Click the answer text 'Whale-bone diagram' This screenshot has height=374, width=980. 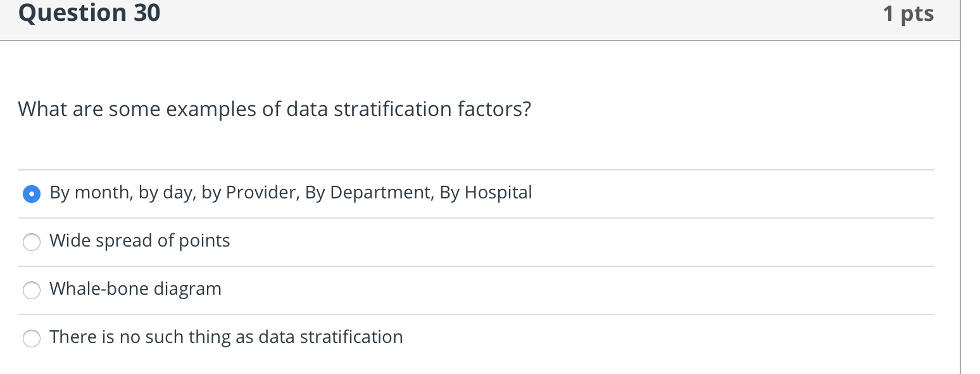135,288
